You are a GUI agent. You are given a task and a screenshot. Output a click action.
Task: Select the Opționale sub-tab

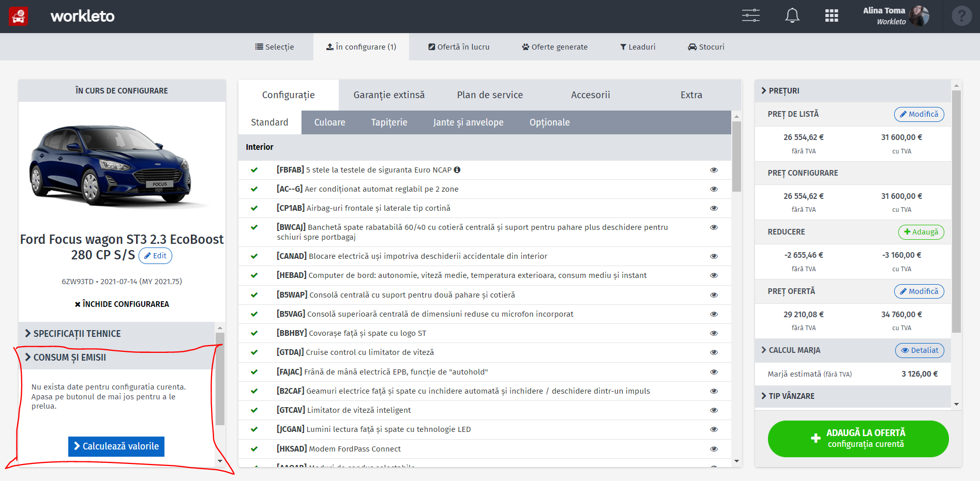pyautogui.click(x=549, y=122)
